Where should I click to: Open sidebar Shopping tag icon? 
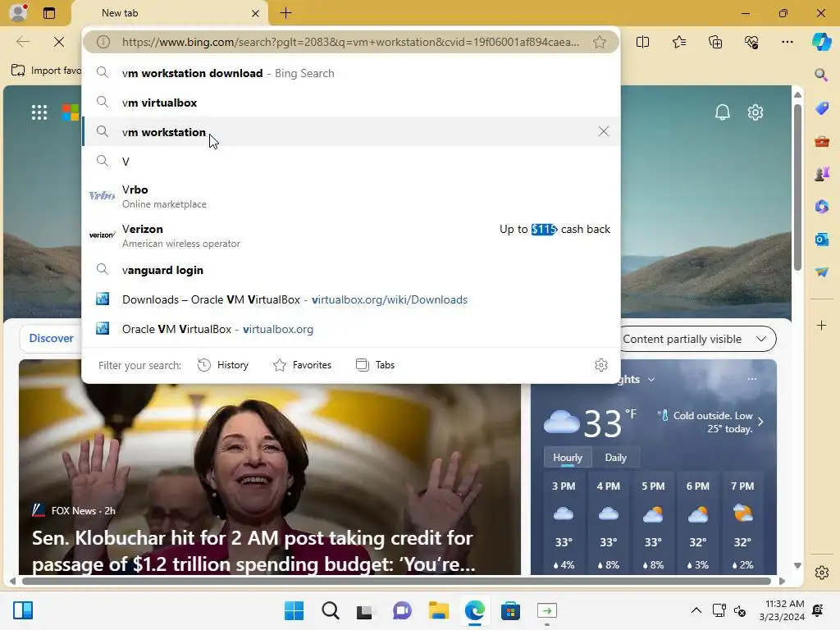coord(821,108)
